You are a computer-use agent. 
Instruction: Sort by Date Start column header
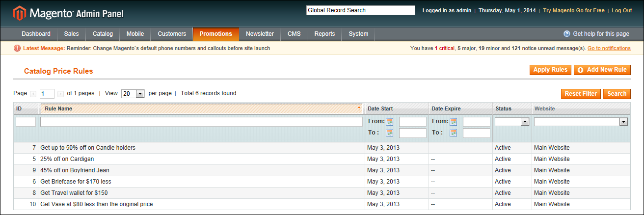click(397, 108)
